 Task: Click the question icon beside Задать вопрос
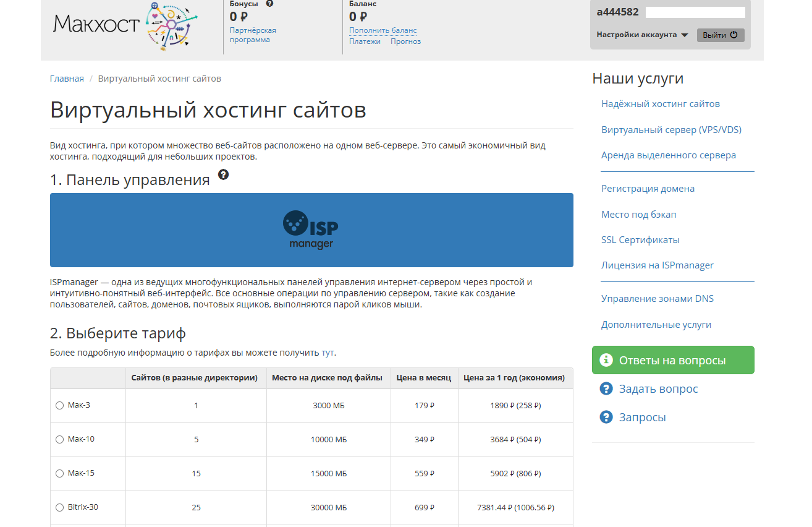pos(606,388)
